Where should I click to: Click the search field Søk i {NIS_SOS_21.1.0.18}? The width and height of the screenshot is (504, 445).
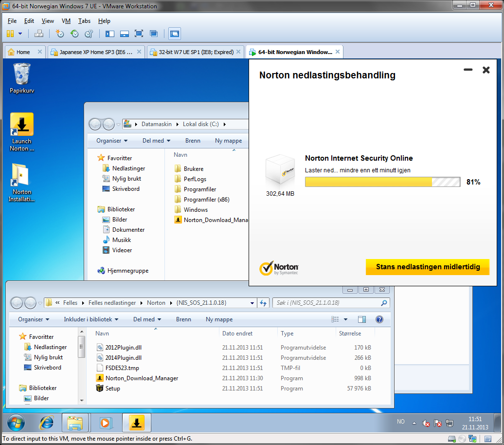point(325,303)
